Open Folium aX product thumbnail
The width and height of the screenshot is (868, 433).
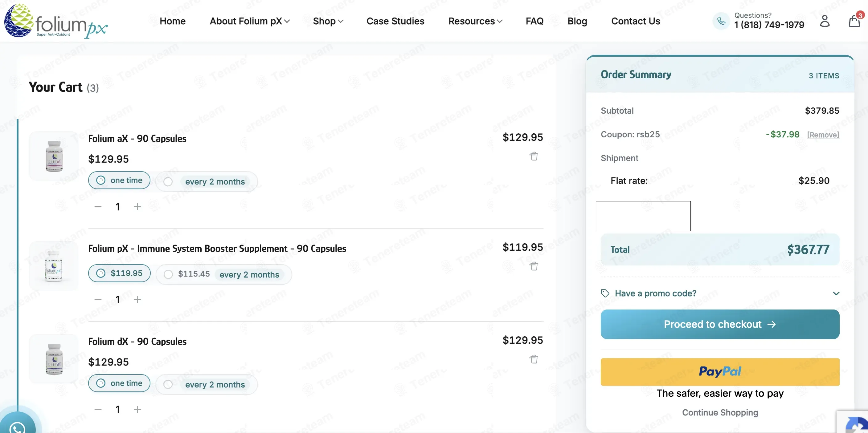click(54, 156)
